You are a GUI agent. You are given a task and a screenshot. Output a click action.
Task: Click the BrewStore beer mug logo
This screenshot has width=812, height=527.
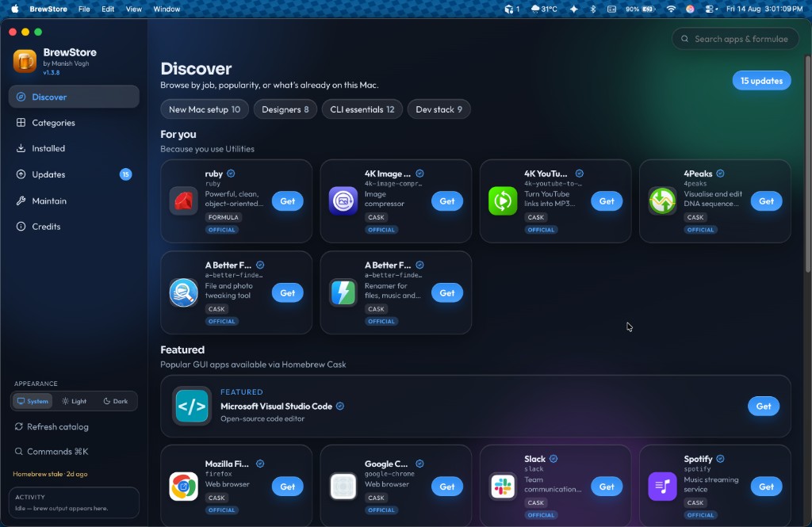point(25,61)
